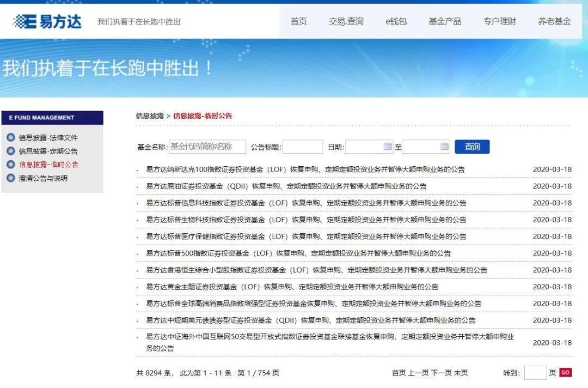The height and width of the screenshot is (388, 588).
Task: Open 易方达原油证券投资基金 QDII announcement
Action: pyautogui.click(x=286, y=186)
